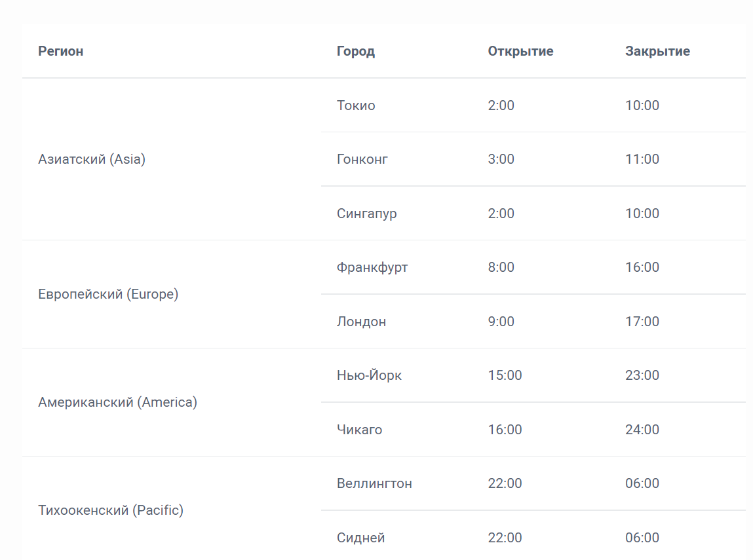The width and height of the screenshot is (753, 560).
Task: Click the Город column header
Action: click(356, 51)
